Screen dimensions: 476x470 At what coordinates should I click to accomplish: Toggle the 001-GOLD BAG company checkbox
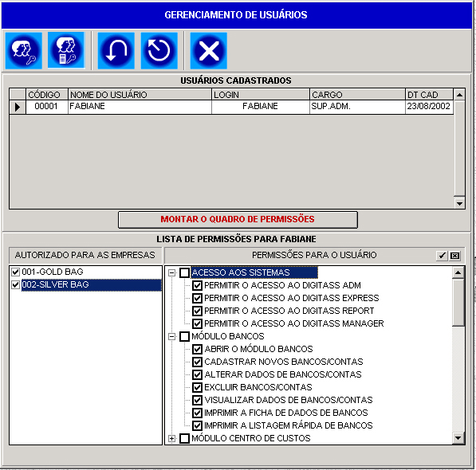point(15,272)
